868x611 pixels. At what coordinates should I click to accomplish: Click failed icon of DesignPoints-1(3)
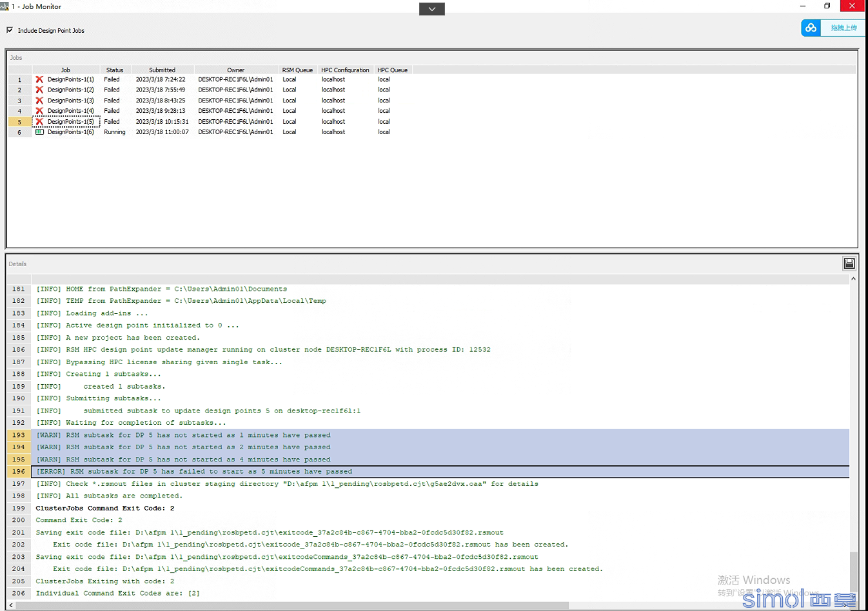tap(39, 101)
